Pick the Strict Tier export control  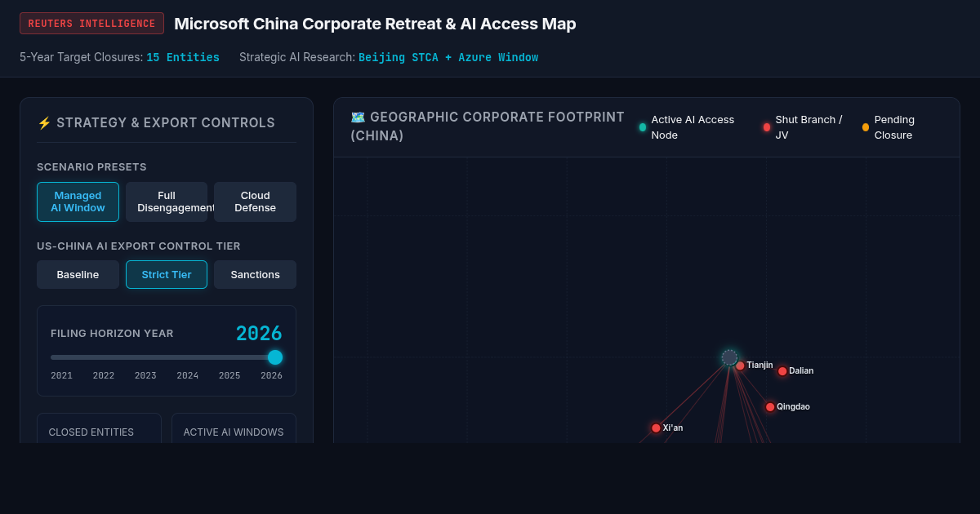(x=167, y=275)
